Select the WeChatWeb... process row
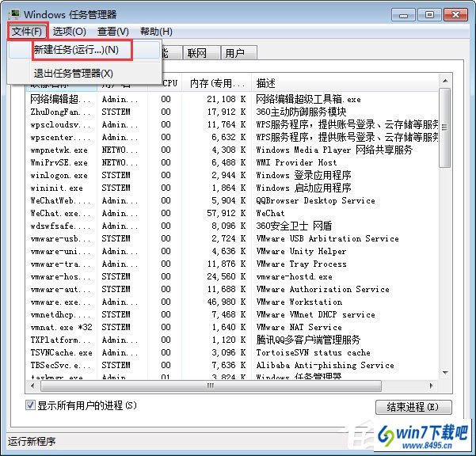 pos(232,200)
